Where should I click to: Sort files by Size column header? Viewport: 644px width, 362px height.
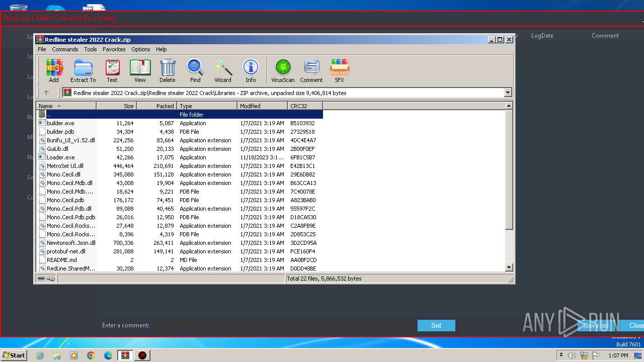(116, 106)
